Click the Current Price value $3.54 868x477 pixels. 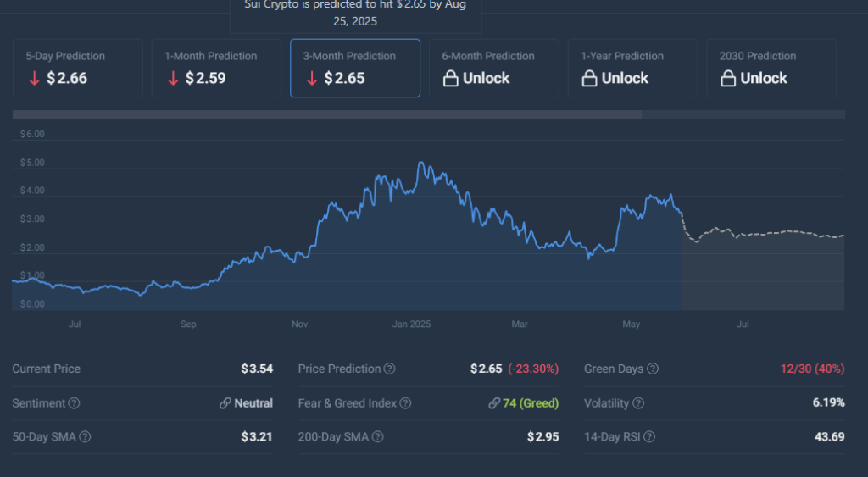(x=257, y=369)
